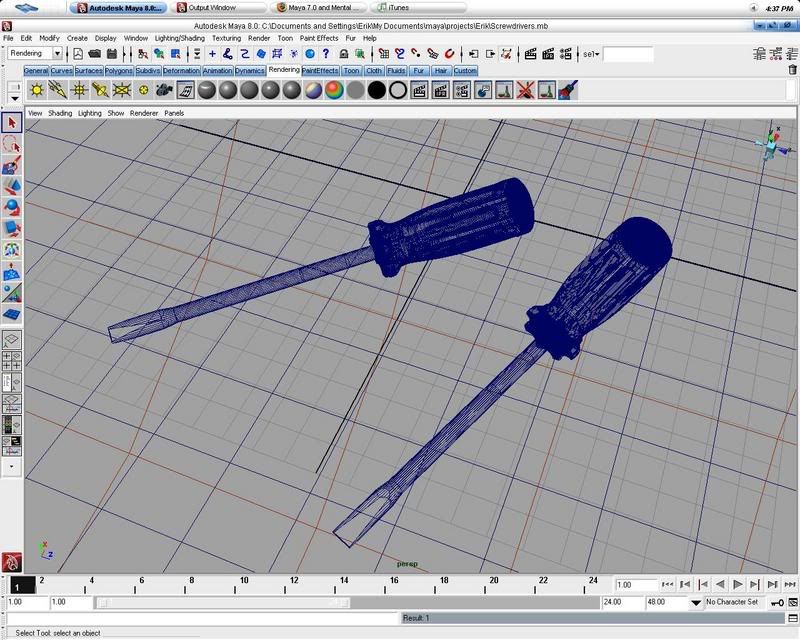The height and width of the screenshot is (640, 800).
Task: Expand the layout shortcuts arrow button
Action: 12,466
